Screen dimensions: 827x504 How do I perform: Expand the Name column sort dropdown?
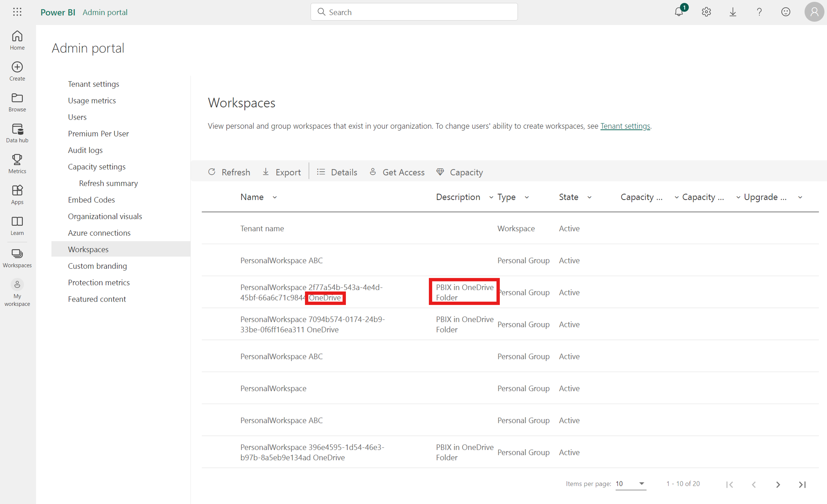click(274, 197)
